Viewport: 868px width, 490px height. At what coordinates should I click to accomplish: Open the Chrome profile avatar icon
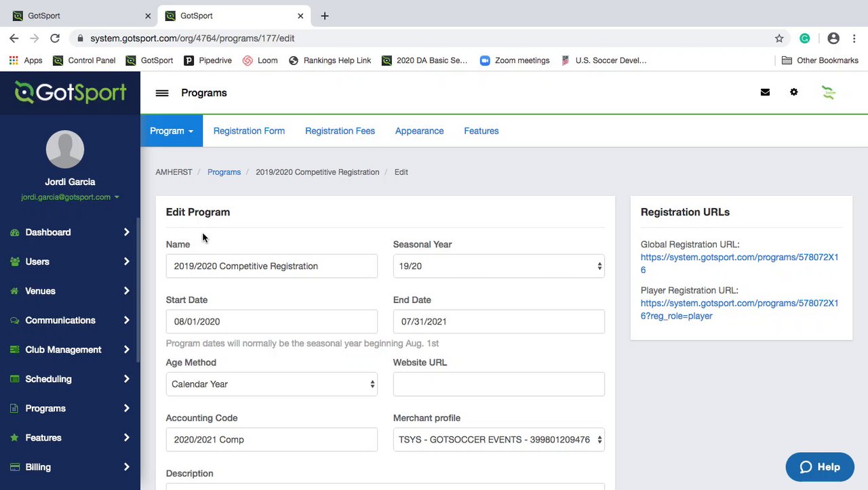(x=833, y=39)
